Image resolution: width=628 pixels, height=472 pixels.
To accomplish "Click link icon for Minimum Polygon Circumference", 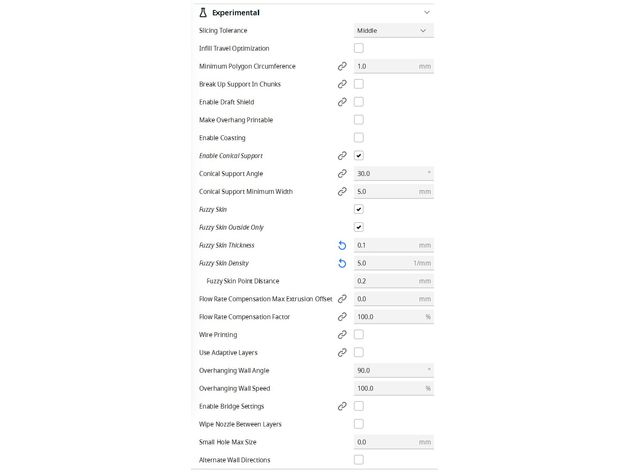I will coord(342,66).
